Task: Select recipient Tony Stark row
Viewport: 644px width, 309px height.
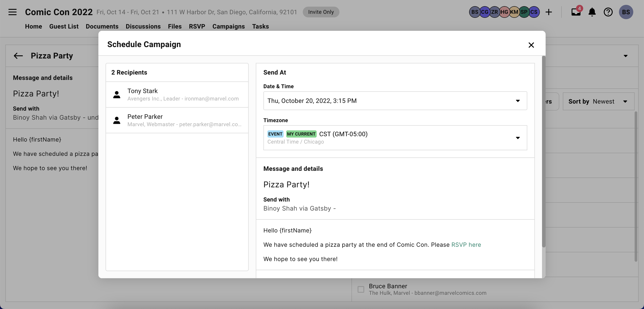Action: (x=177, y=95)
